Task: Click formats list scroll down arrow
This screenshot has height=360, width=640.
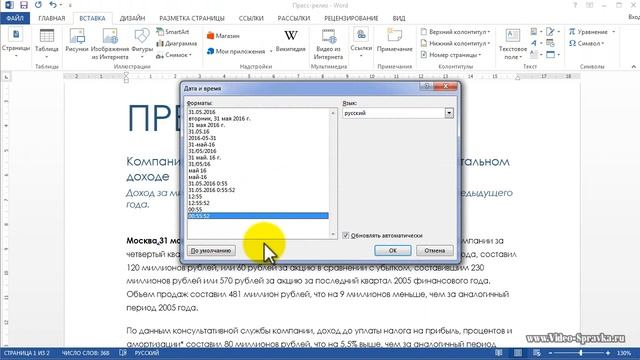Action: pyautogui.click(x=333, y=235)
